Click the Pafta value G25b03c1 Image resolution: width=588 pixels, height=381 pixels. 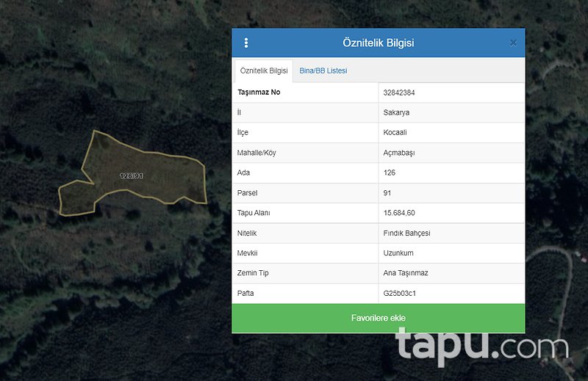coord(400,294)
